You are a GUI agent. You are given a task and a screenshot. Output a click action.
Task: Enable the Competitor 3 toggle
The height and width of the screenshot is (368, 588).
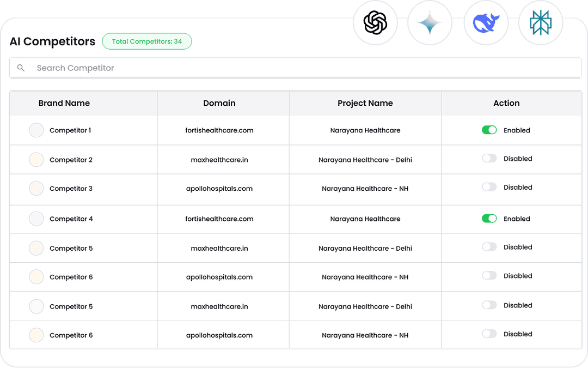(x=489, y=188)
